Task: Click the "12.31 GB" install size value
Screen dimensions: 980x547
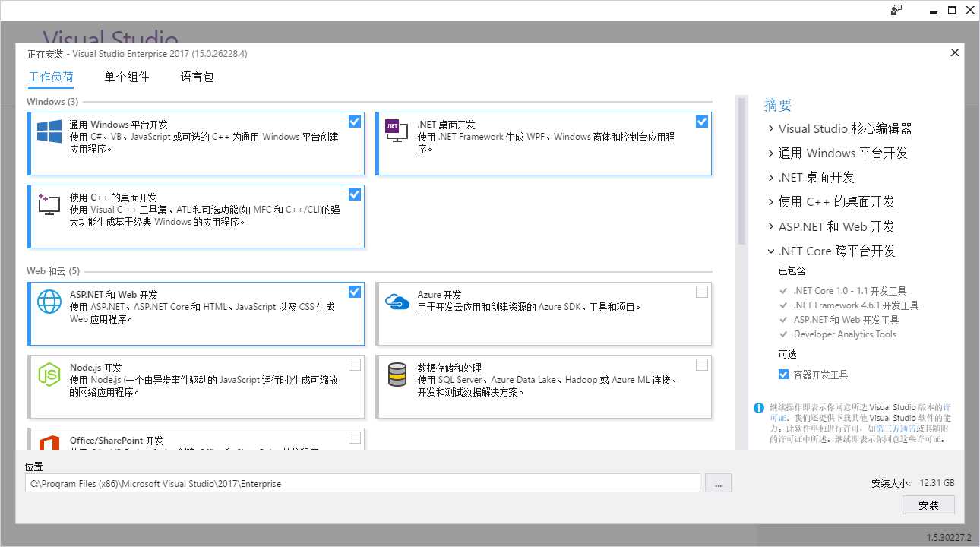Action: (x=937, y=483)
